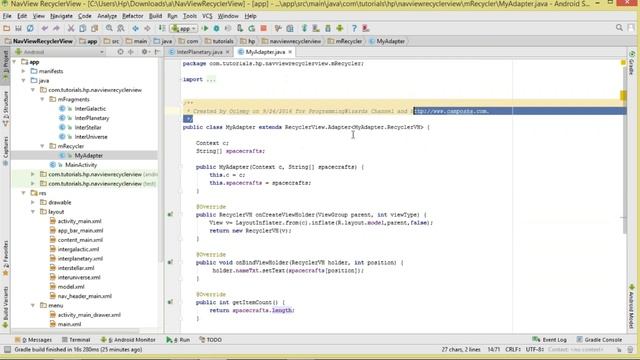Click the Save All toolbar icon
Viewport: 640px width, 360px height.
click(x=18, y=28)
